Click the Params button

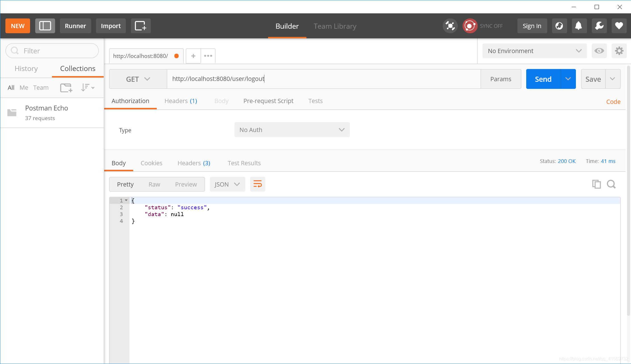coord(501,79)
